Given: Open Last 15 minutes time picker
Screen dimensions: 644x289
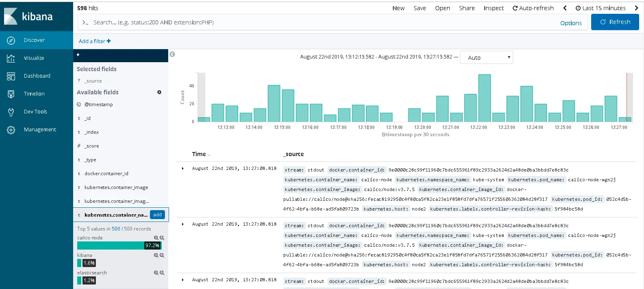Looking at the screenshot, I should click(601, 8).
